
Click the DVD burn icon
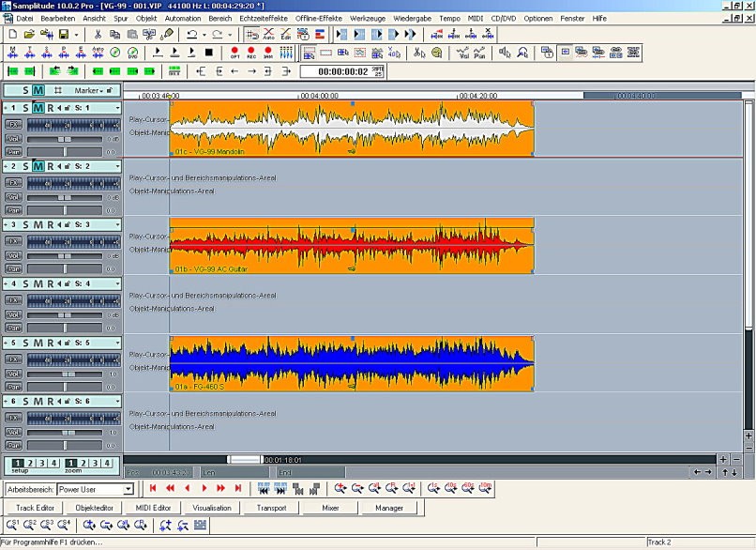point(132,53)
